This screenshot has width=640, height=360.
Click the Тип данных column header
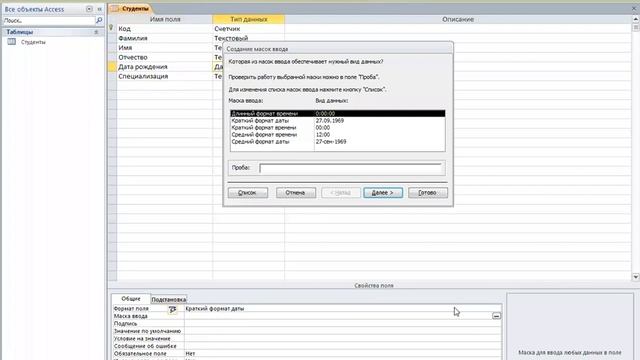[249, 19]
